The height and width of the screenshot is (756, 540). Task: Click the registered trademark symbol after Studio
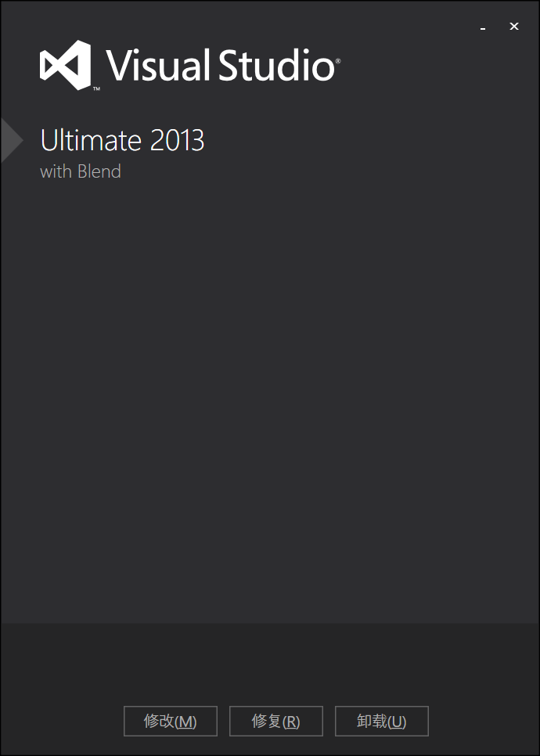338,61
